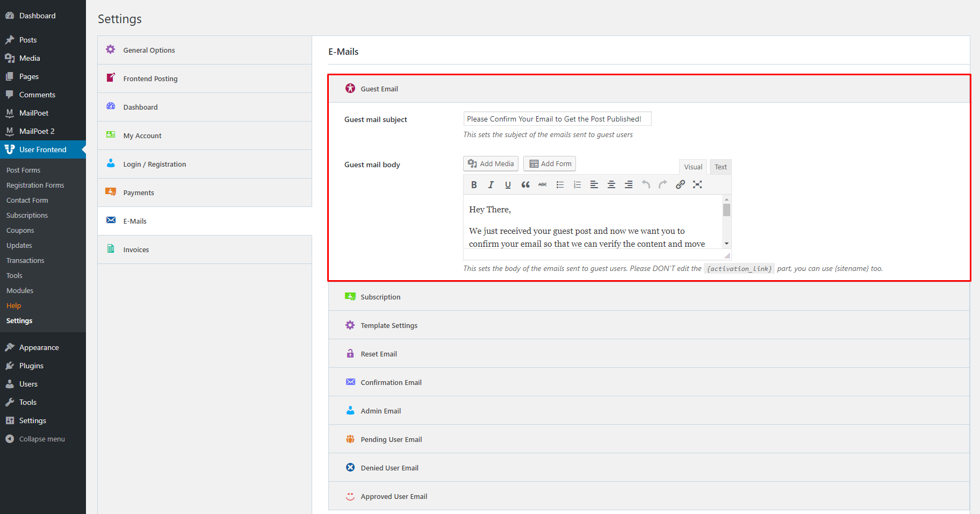Expand the Denied User Email section
This screenshot has height=514, width=980.
coord(649,468)
